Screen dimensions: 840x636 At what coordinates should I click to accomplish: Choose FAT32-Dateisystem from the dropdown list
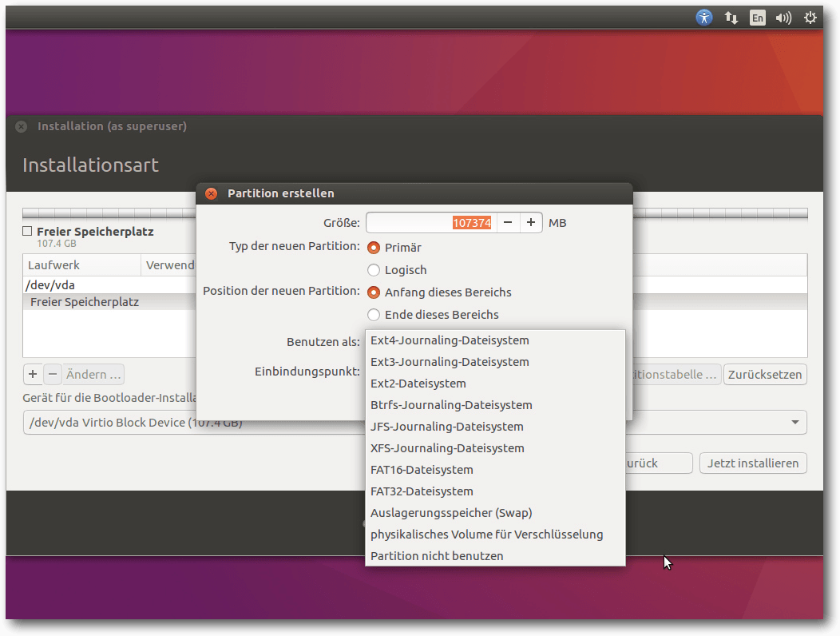point(422,491)
